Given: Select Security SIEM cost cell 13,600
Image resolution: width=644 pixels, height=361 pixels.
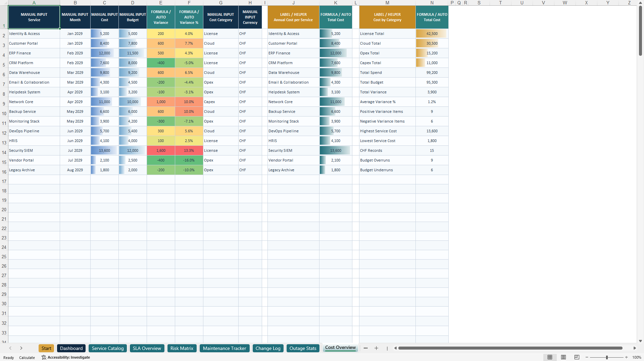Looking at the screenshot, I should coord(104,150).
